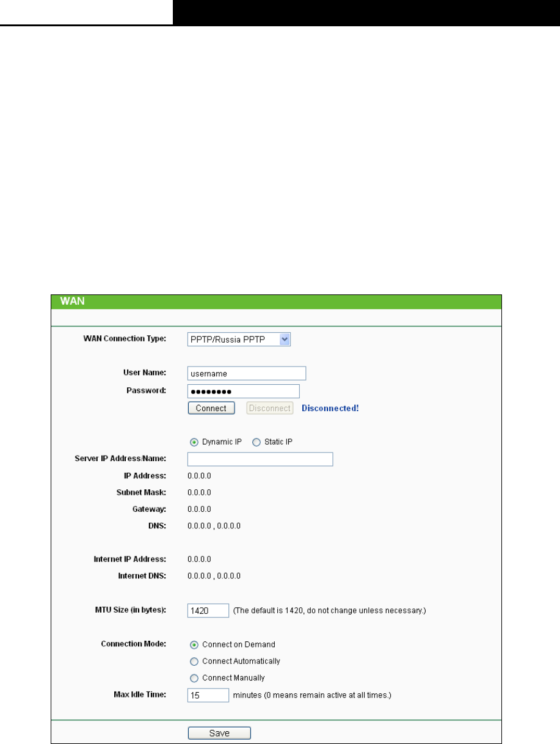Select the Static IP radio button
The width and height of the screenshot is (560, 744).
pos(256,442)
